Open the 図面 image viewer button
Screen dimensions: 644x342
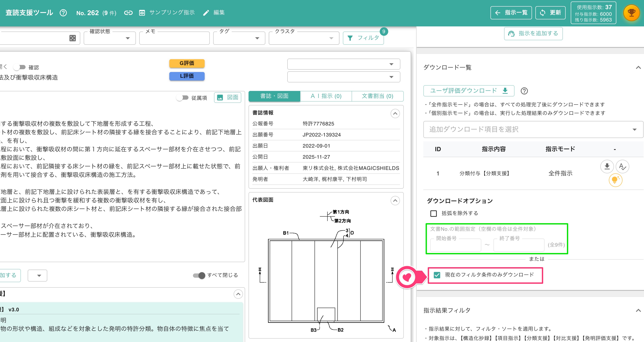227,98
